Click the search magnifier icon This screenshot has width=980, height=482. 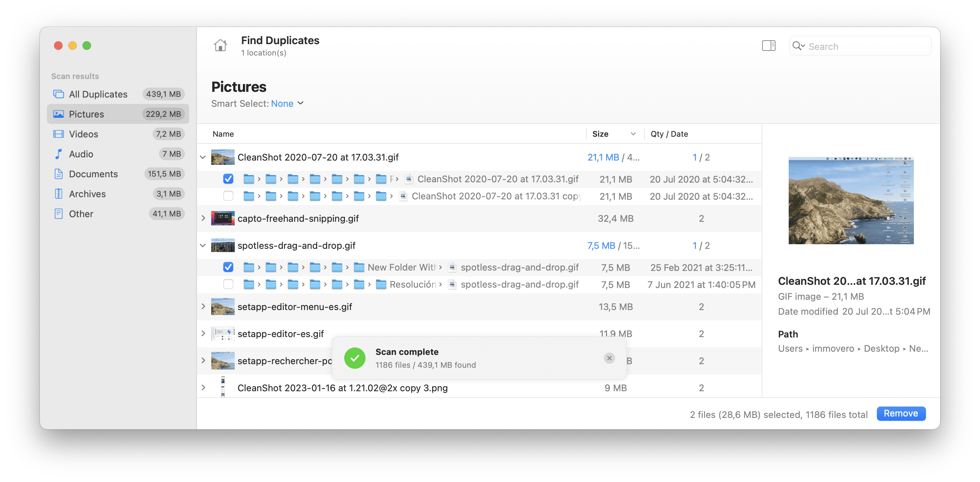tap(797, 46)
